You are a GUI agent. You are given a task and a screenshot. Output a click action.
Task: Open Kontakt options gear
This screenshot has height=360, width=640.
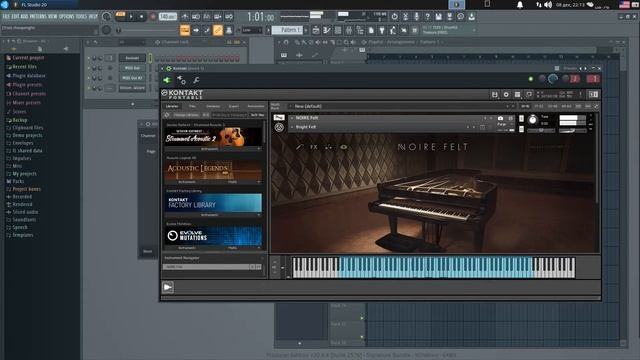[506, 95]
